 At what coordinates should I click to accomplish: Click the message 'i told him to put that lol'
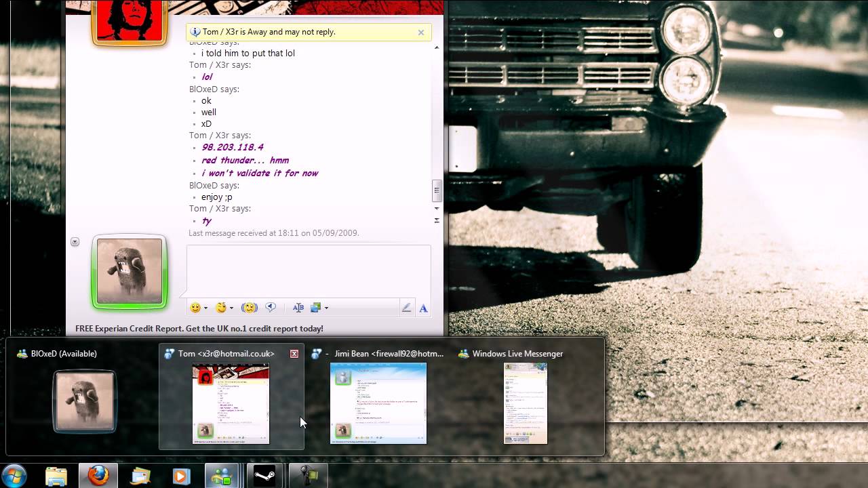pyautogui.click(x=248, y=54)
